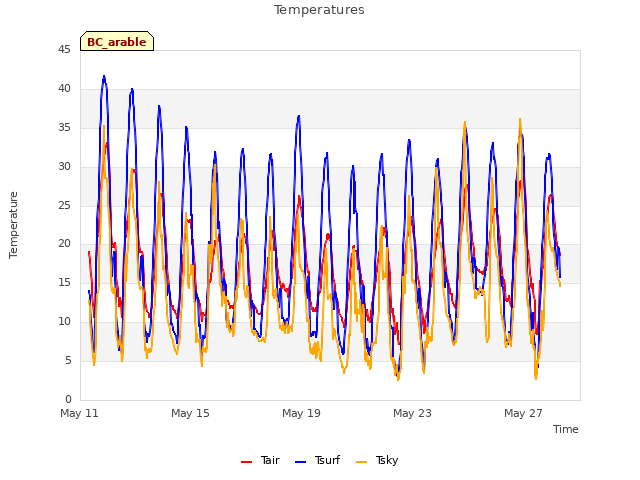Image resolution: width=640 pixels, height=480 pixels.
Task: Toggle the Tsky series in legend
Action: click(x=377, y=460)
